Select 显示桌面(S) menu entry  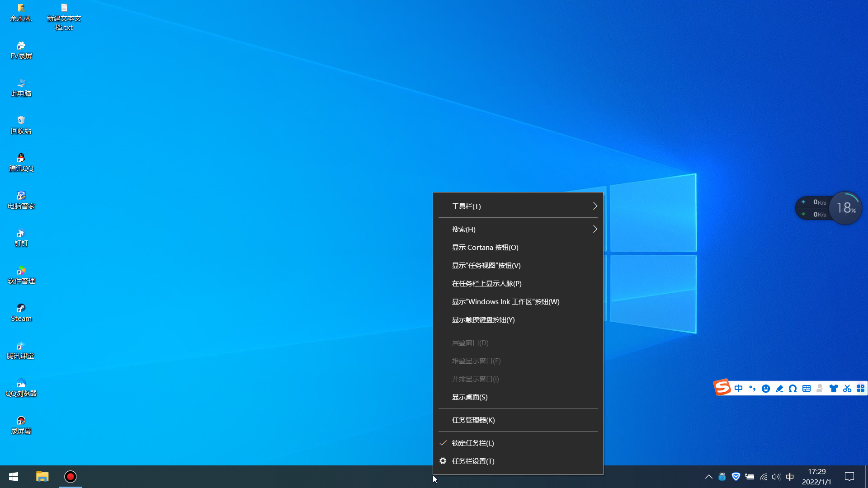pyautogui.click(x=470, y=397)
